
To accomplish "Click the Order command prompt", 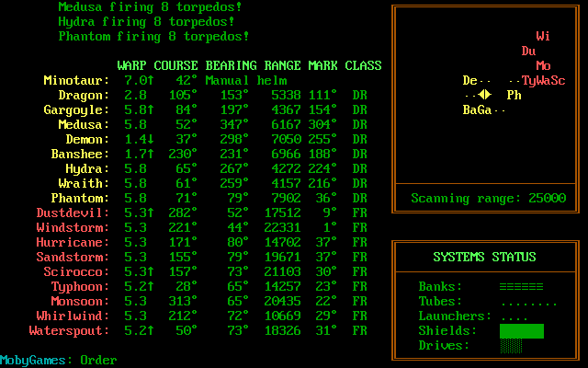I will [x=98, y=360].
